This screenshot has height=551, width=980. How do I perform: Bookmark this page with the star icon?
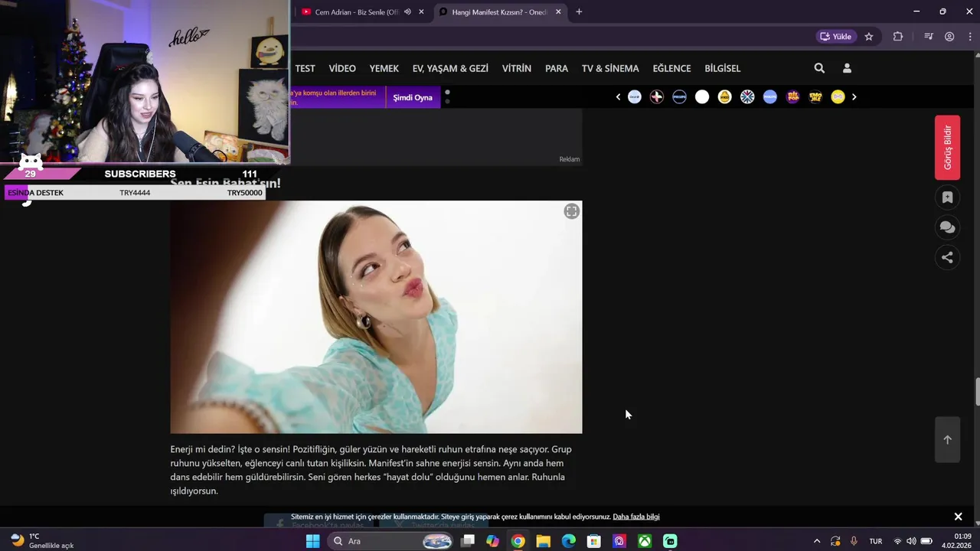click(869, 36)
